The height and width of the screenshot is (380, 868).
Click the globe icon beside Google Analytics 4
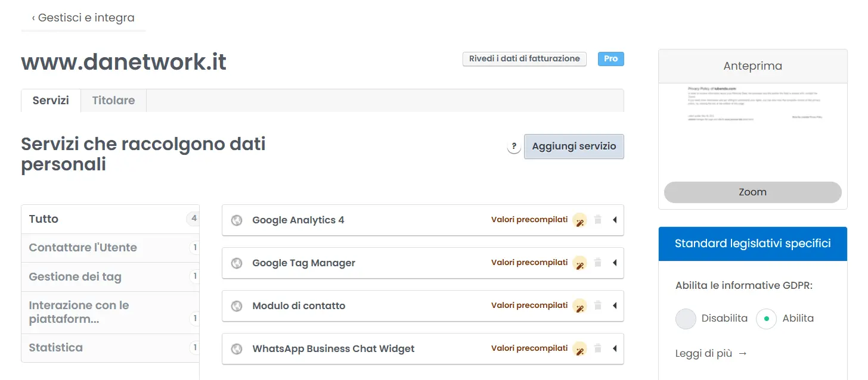(x=237, y=220)
